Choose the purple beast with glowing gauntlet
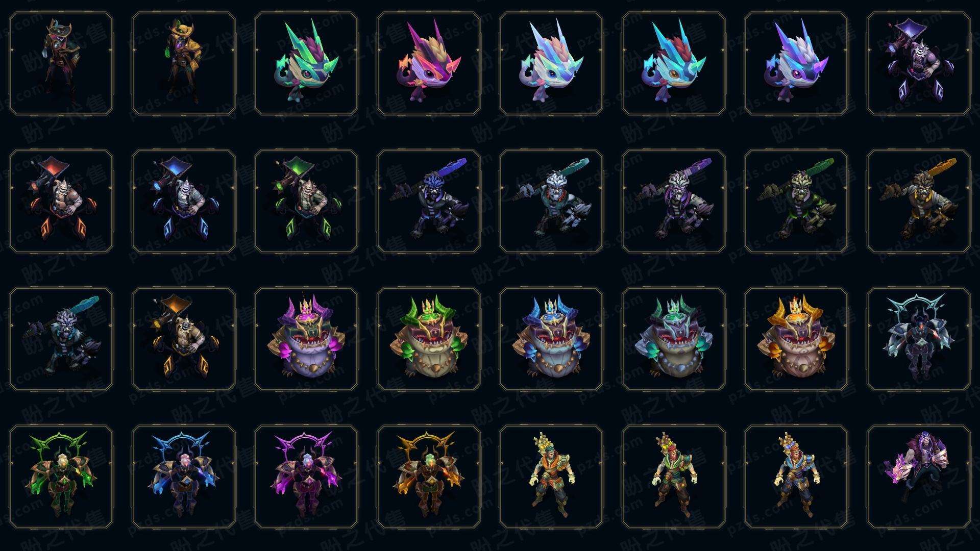The height and width of the screenshot is (551, 980). pos(919,477)
